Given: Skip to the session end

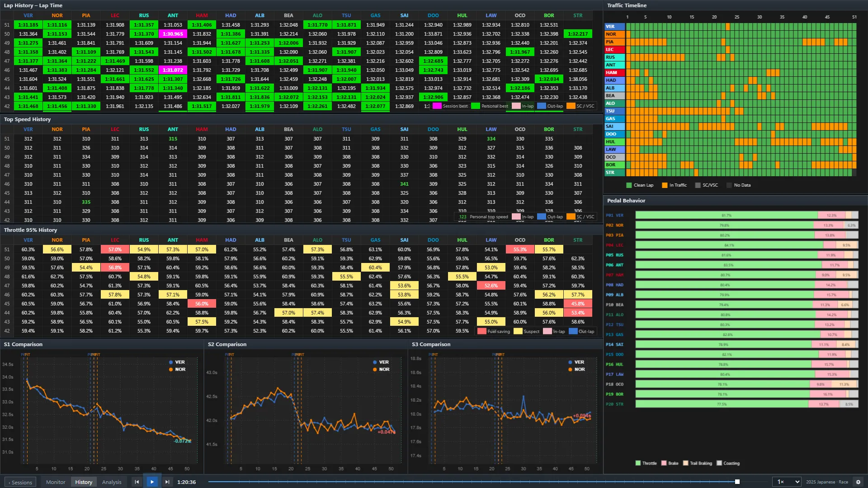Looking at the screenshot, I should click(x=167, y=482).
